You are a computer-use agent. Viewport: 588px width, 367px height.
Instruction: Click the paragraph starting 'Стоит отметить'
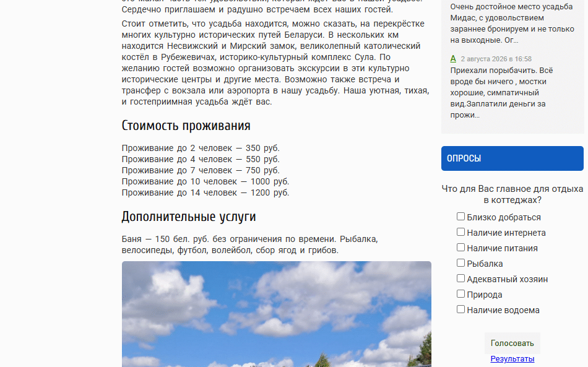275,63
